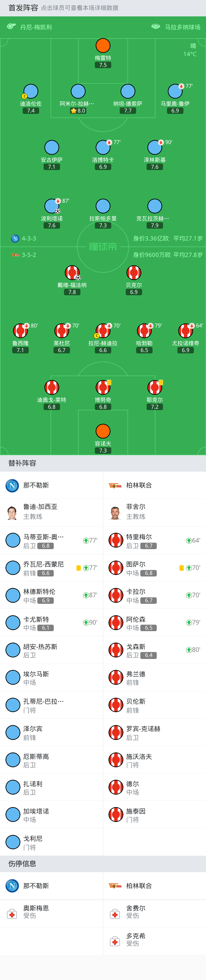Tap 戴维-福法纳's red striped jersey
206x980 pixels.
72,273
